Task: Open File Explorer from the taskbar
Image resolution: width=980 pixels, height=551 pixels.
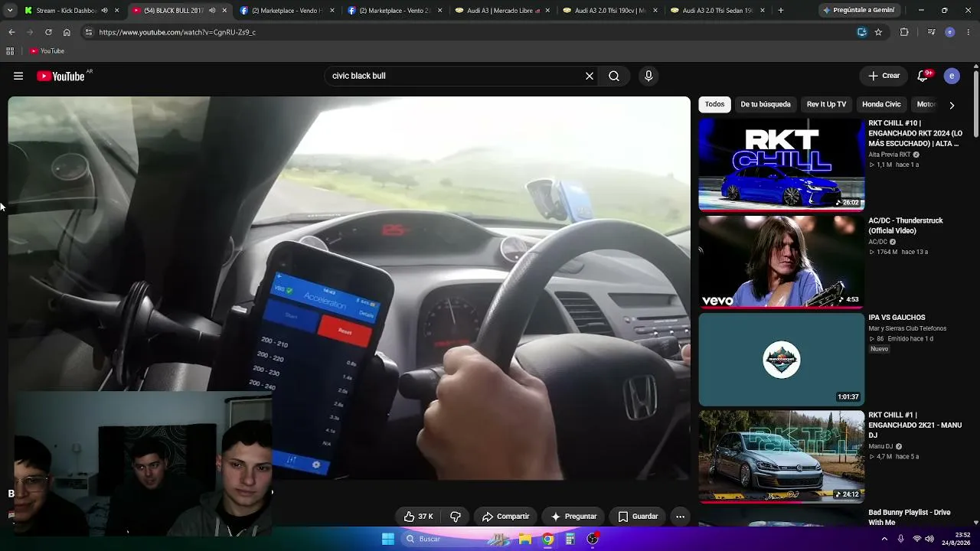Action: pyautogui.click(x=525, y=539)
